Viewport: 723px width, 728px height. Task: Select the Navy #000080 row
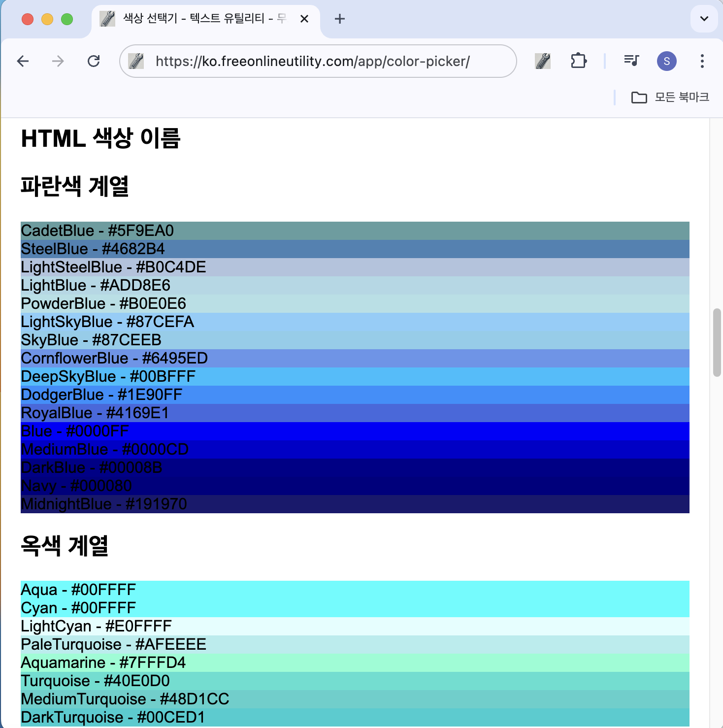(355, 486)
